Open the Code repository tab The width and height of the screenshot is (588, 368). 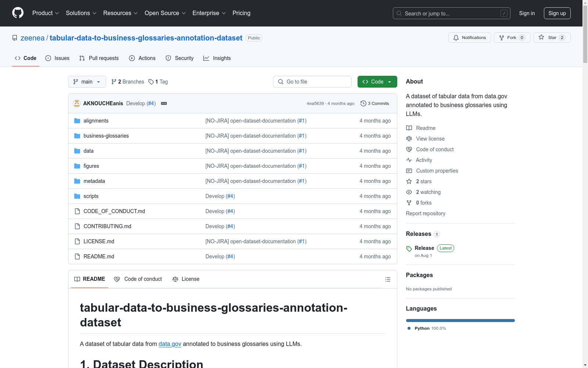point(26,58)
